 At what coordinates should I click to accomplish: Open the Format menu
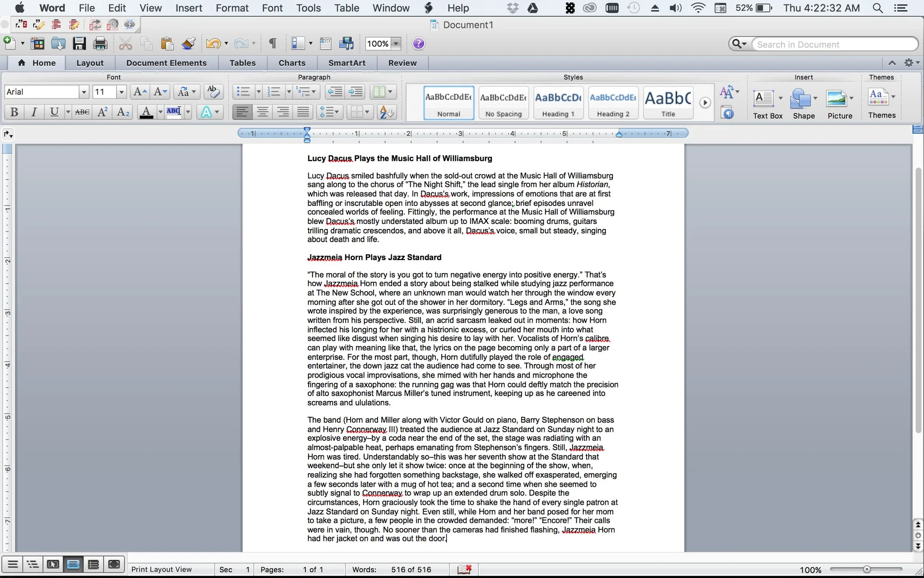pyautogui.click(x=232, y=8)
